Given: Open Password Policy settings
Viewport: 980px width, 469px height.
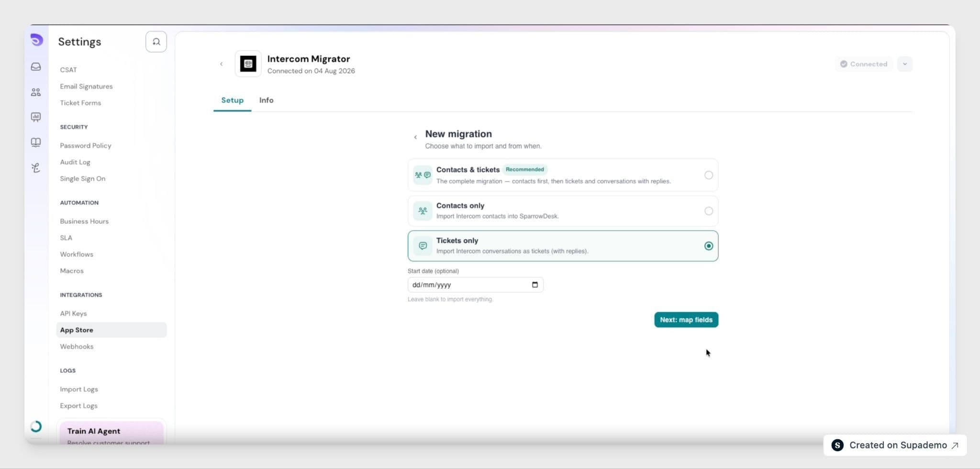Looking at the screenshot, I should click(86, 145).
